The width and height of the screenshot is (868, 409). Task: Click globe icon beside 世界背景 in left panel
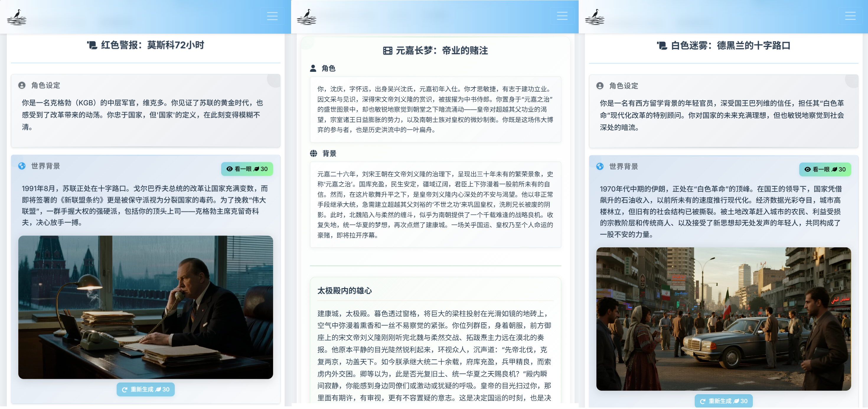[x=22, y=166]
